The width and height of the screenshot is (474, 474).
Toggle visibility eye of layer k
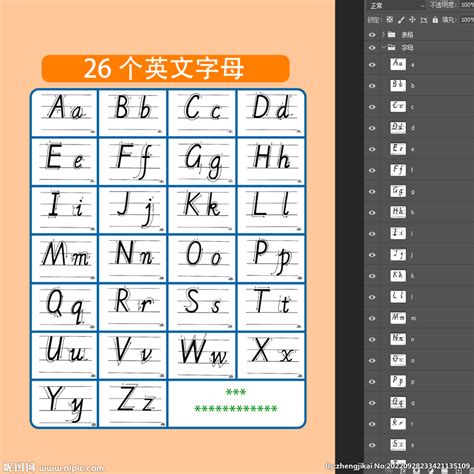tap(372, 276)
